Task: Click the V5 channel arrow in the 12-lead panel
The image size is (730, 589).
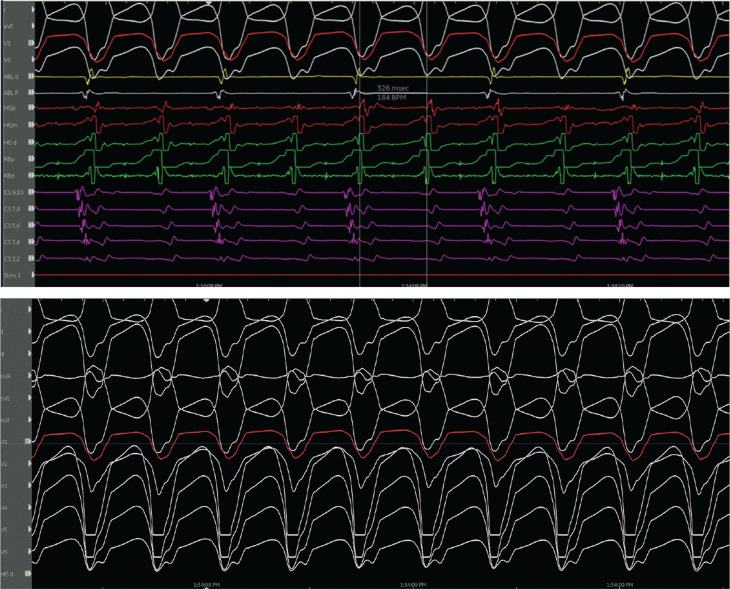Action: click(30, 529)
